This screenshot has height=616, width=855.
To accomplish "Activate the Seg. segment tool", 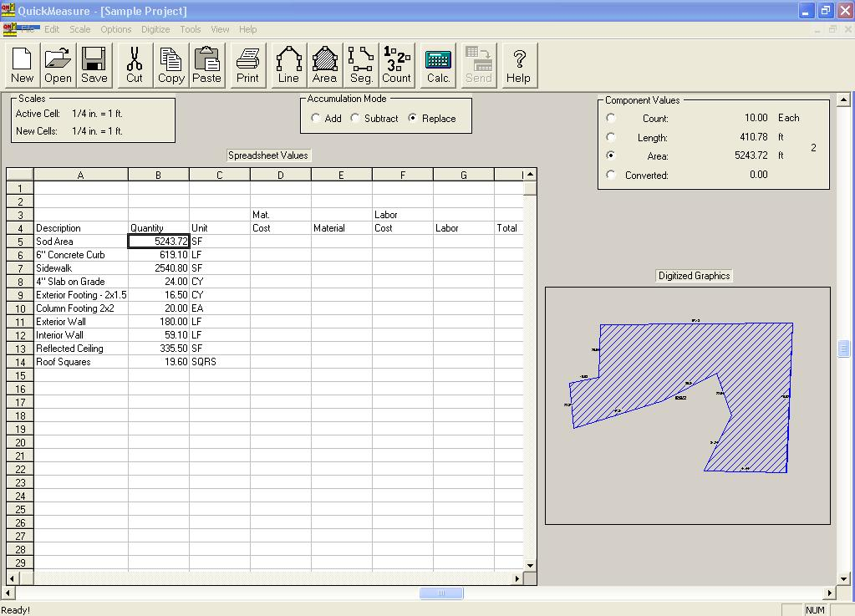I will click(360, 64).
